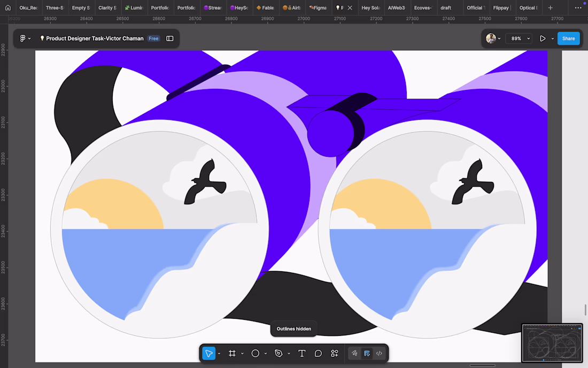Switch to Draw mode
This screenshot has height=368, width=588.
coord(354,354)
